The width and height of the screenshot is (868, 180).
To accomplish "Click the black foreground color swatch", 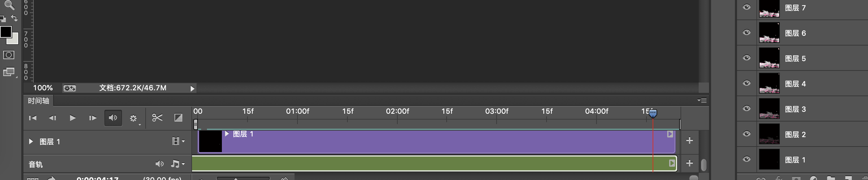I will (6, 32).
